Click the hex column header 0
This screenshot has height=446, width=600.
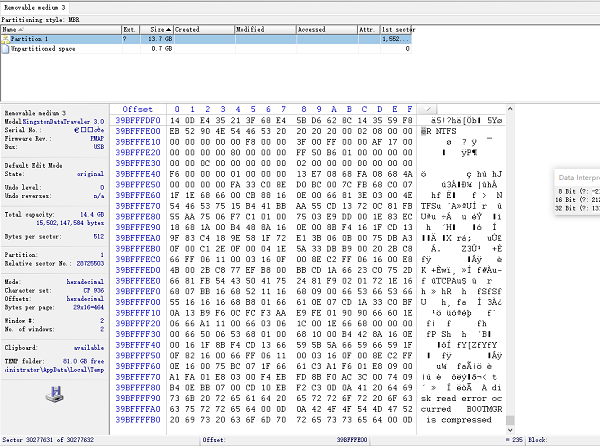click(177, 109)
